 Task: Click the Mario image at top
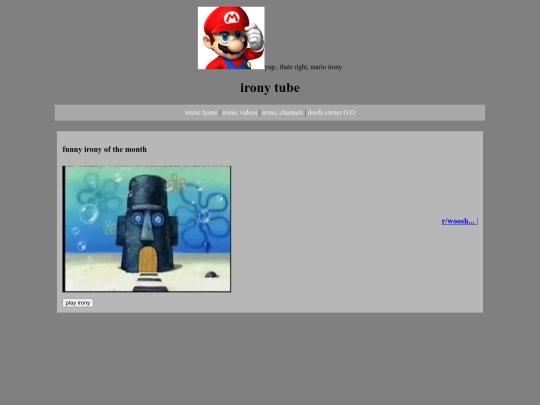point(231,38)
